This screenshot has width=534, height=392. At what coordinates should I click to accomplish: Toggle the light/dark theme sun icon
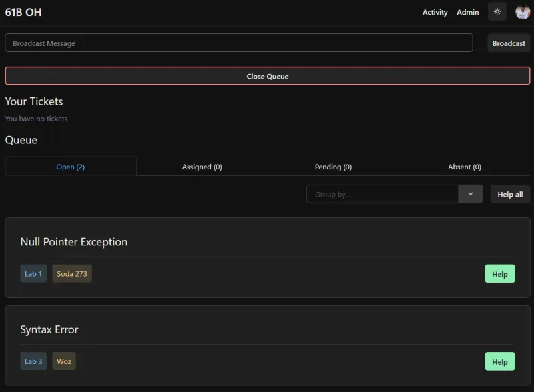click(497, 12)
